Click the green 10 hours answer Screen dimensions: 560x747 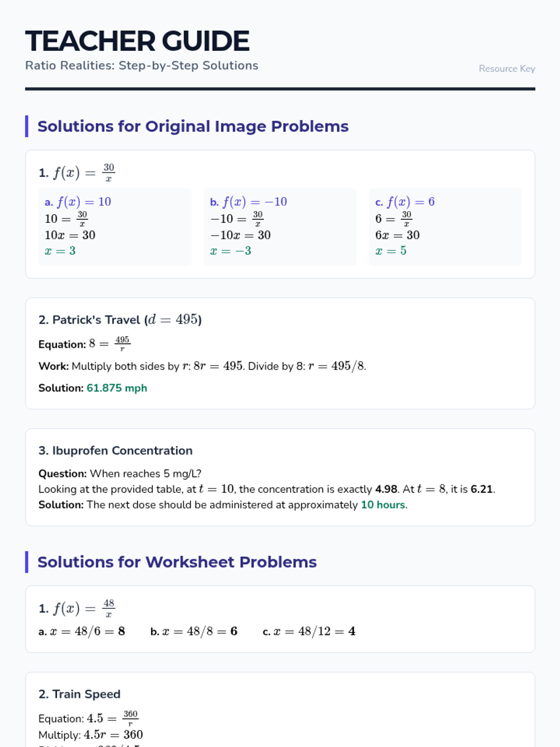(383, 505)
